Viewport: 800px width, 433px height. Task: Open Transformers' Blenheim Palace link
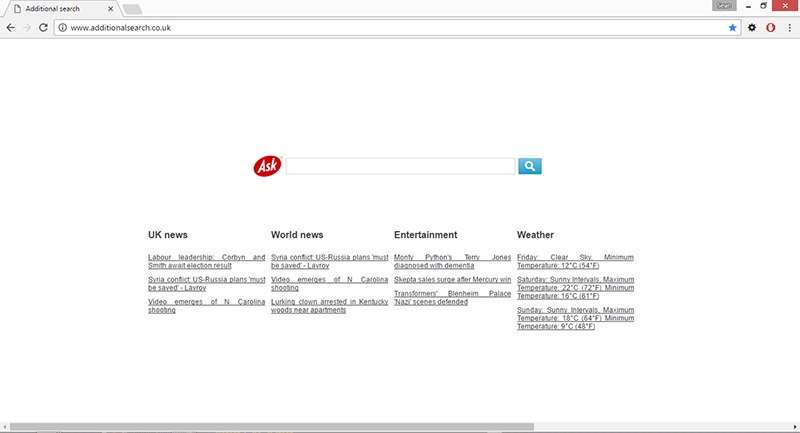[453, 297]
